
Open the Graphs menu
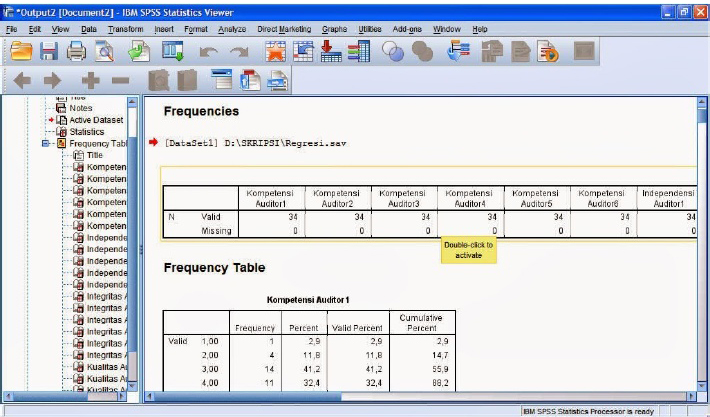click(x=334, y=29)
